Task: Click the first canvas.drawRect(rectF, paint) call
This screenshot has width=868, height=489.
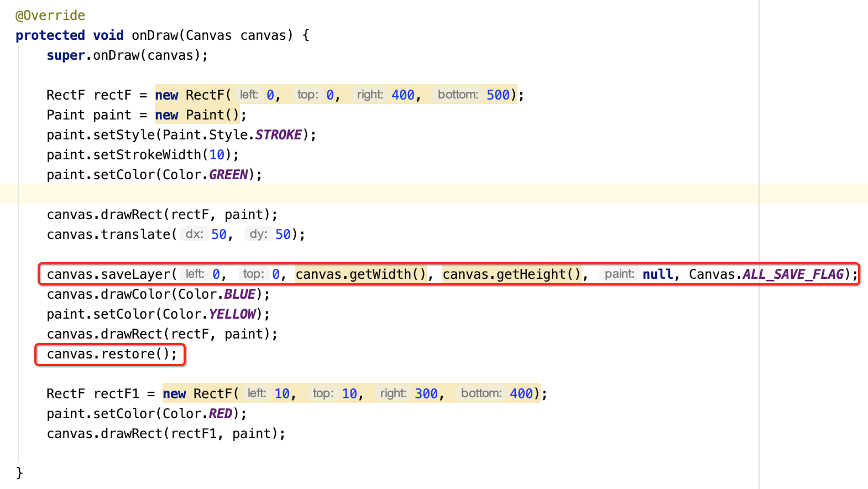Action: [x=162, y=215]
